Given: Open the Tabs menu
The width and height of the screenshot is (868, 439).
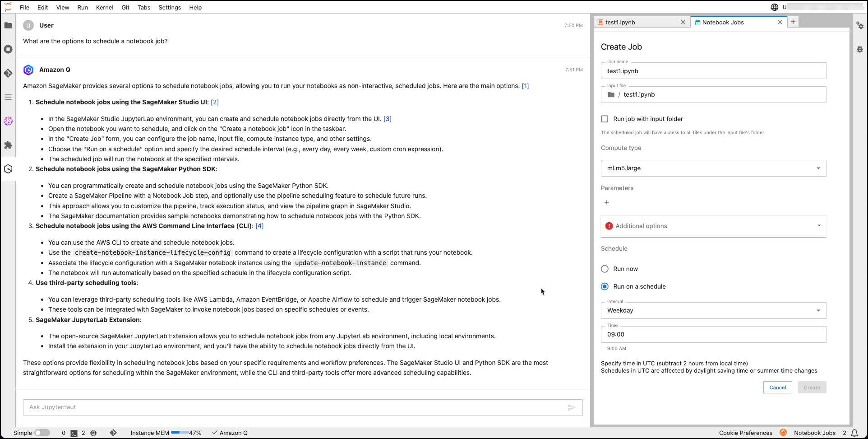Looking at the screenshot, I should coord(144,7).
